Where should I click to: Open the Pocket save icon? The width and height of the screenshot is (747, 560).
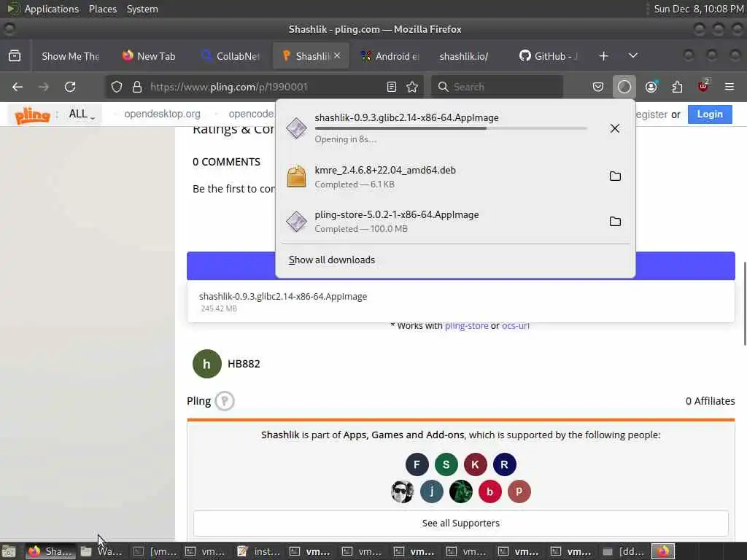pos(598,87)
